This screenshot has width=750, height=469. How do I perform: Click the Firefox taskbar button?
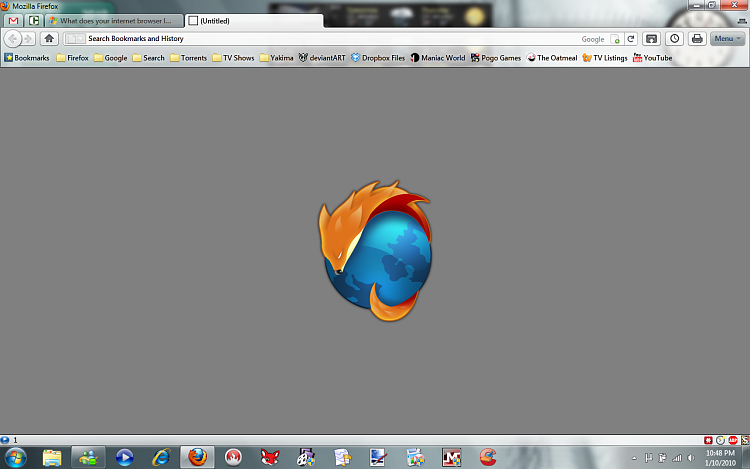pos(197,458)
